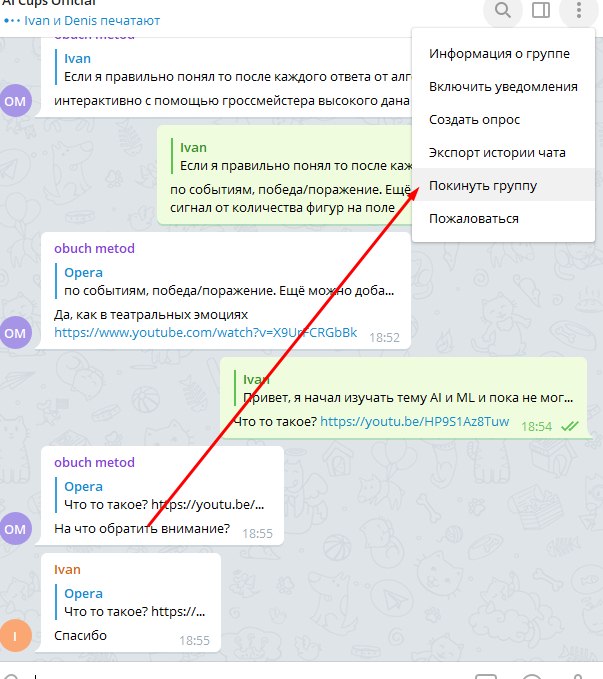Click double-check read status on 18:54 message
Viewport: 603px width, 679px height.
569,427
